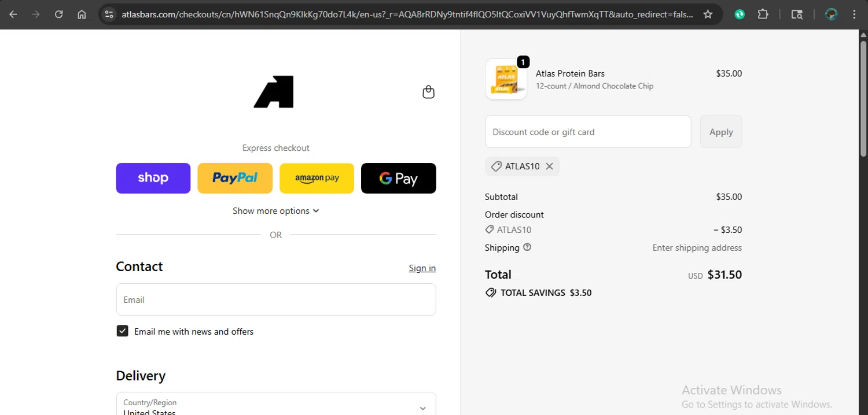This screenshot has width=868, height=415.
Task: Click 'Enter shipping address' text
Action: (x=697, y=247)
